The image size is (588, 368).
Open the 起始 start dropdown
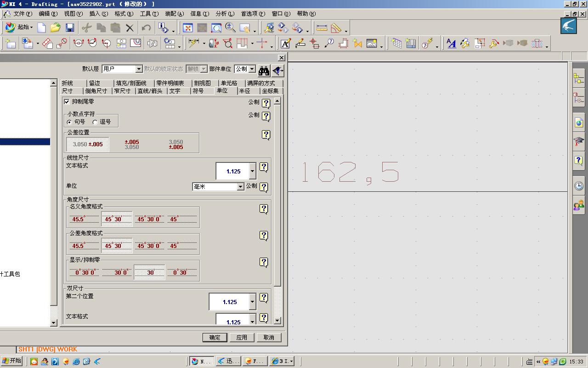click(x=19, y=28)
